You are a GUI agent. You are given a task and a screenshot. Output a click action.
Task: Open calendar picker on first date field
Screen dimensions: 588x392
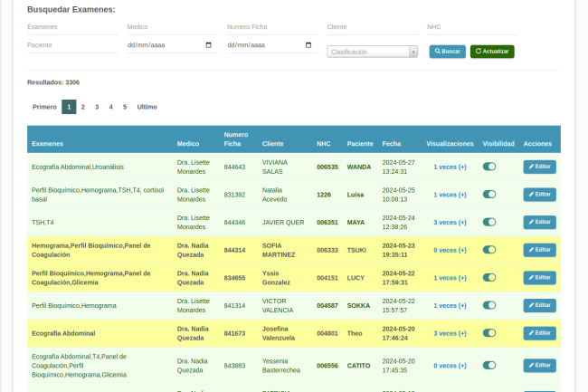click(209, 44)
